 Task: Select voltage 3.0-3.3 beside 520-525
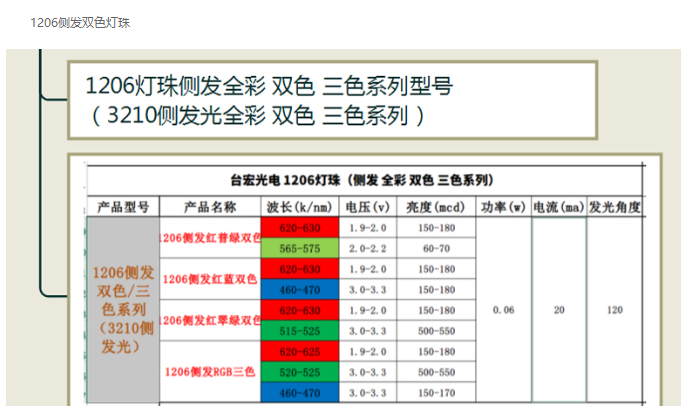click(x=367, y=372)
